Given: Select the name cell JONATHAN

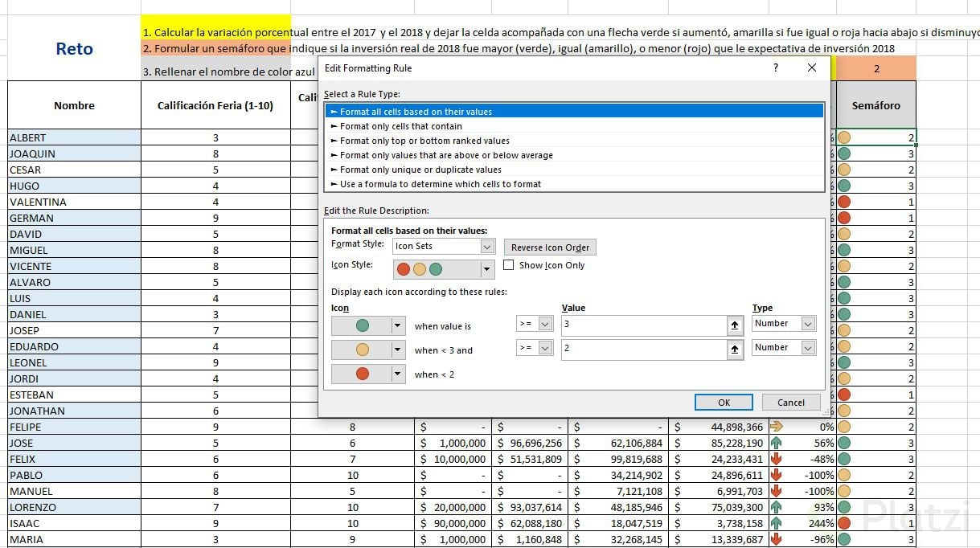Looking at the screenshot, I should [x=74, y=411].
